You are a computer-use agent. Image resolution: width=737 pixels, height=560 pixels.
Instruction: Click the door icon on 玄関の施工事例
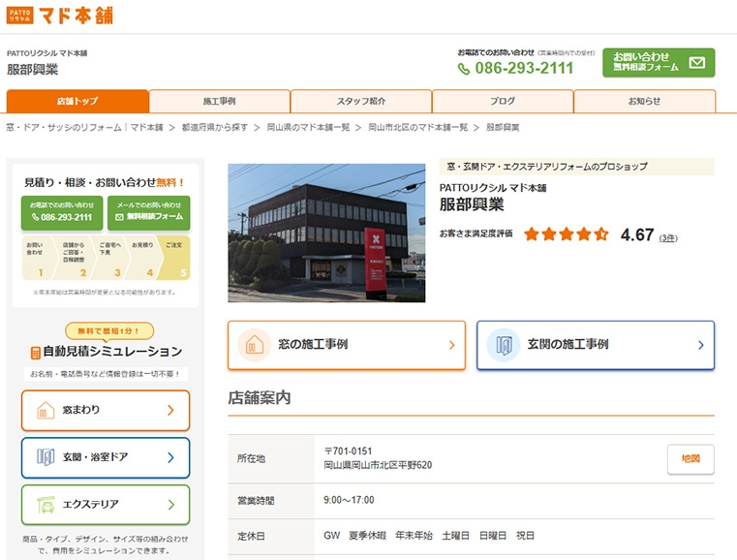(x=503, y=345)
